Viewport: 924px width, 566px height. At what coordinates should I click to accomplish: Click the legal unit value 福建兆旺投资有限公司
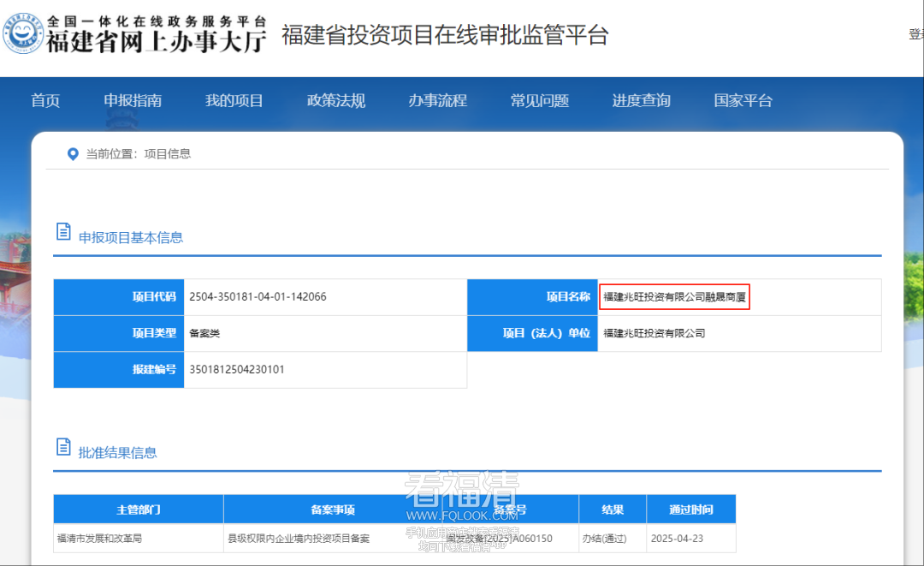pos(654,333)
